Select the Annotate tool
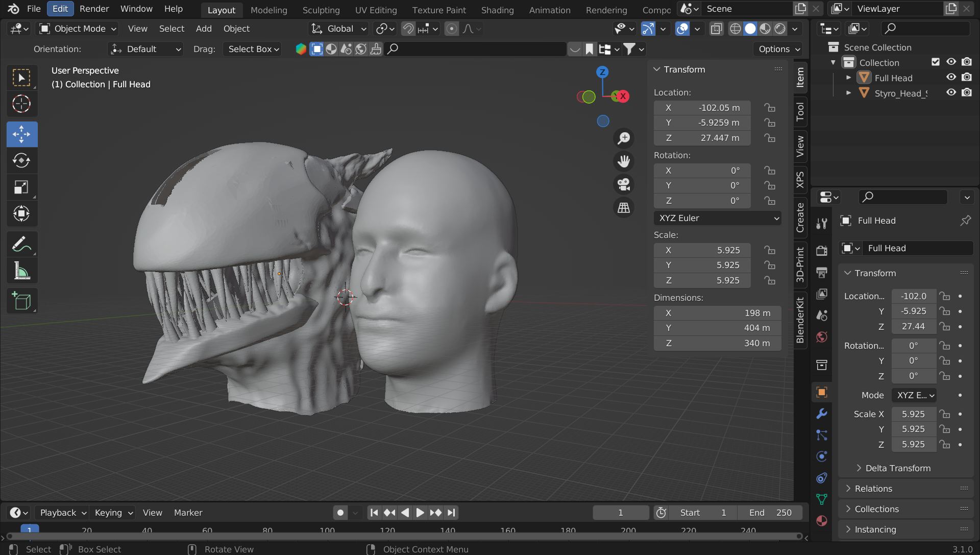Viewport: 980px width, 555px height. point(21,244)
